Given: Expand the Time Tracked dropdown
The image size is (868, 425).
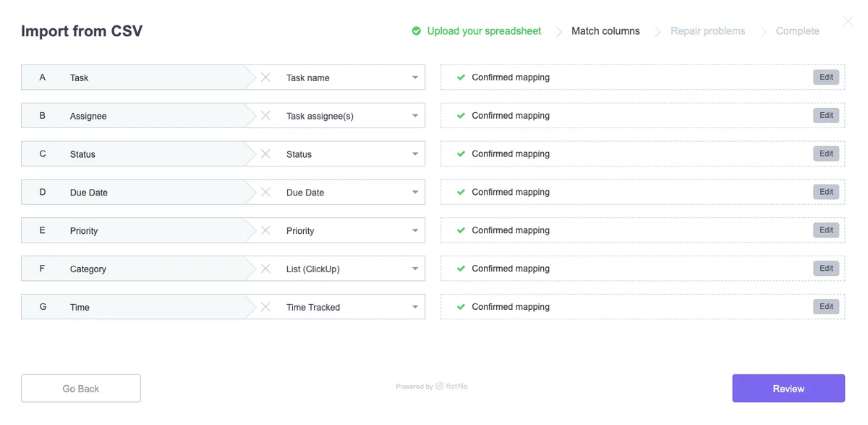Looking at the screenshot, I should [414, 306].
